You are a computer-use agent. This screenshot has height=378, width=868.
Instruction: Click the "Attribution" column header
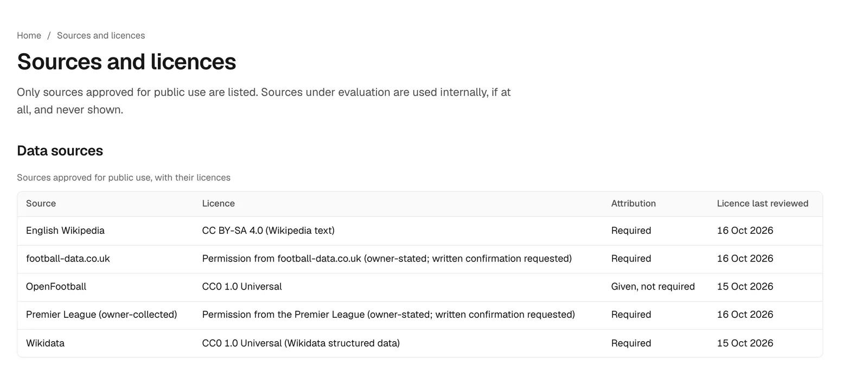pos(633,203)
